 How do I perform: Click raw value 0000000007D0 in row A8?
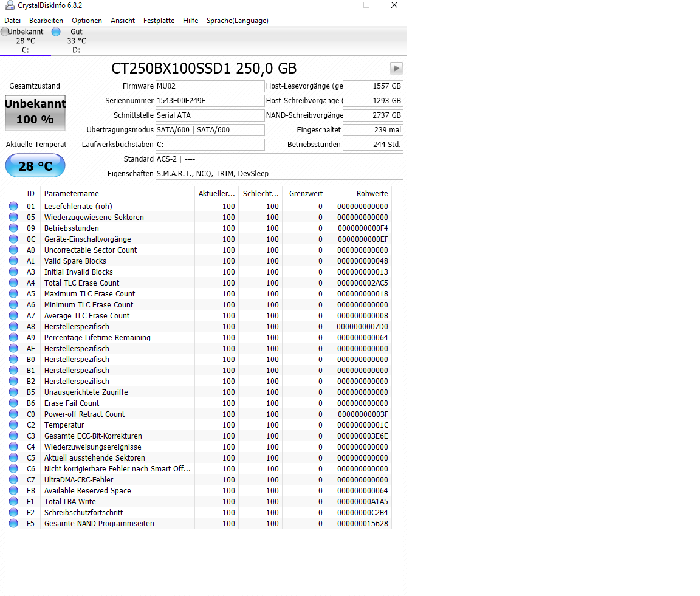point(363,326)
